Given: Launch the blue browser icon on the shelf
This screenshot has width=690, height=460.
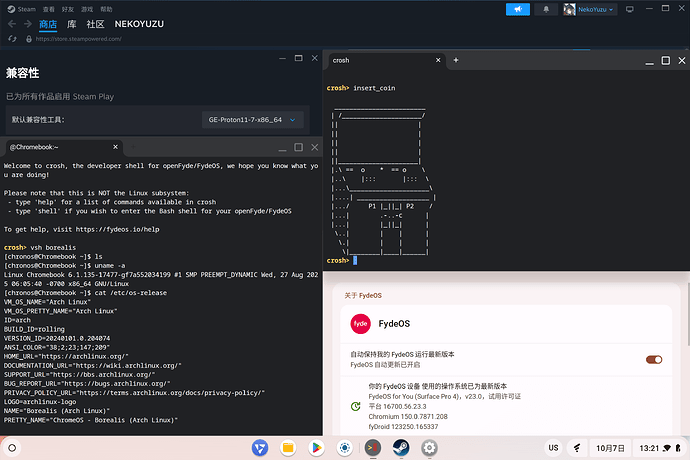Looking at the screenshot, I should 260,448.
